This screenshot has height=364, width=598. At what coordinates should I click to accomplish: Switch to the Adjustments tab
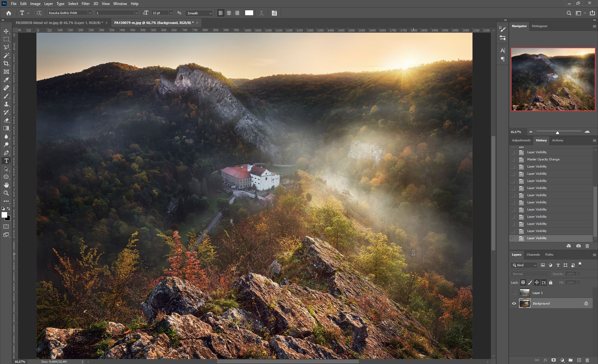pos(521,140)
